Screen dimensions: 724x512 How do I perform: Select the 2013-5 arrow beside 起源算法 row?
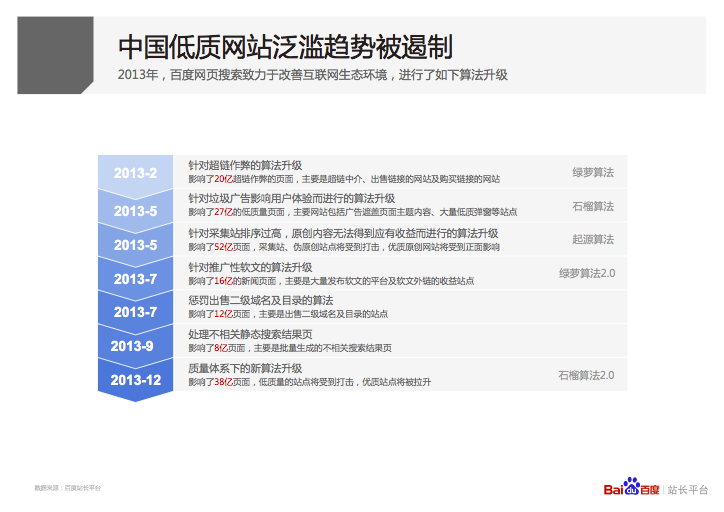[135, 245]
